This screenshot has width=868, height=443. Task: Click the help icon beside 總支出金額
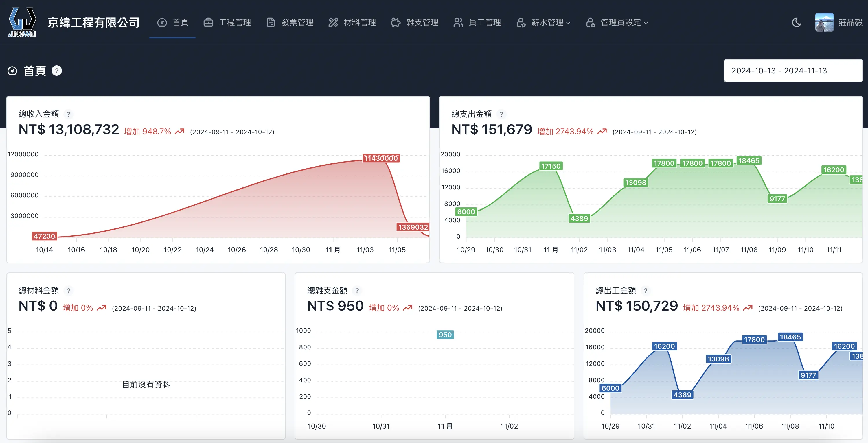point(502,114)
